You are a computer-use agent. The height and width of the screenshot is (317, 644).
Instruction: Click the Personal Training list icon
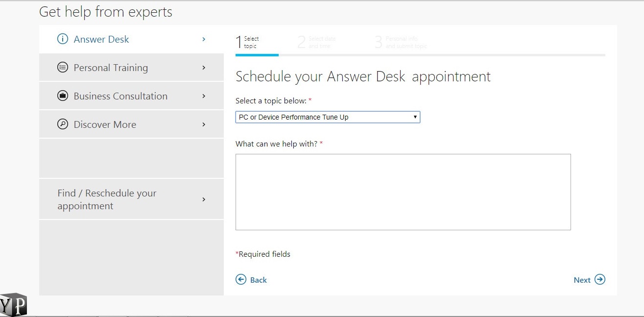coord(63,68)
